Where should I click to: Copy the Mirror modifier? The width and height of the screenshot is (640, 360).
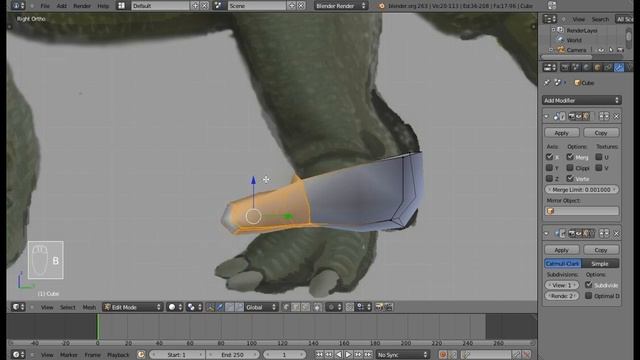[601, 133]
